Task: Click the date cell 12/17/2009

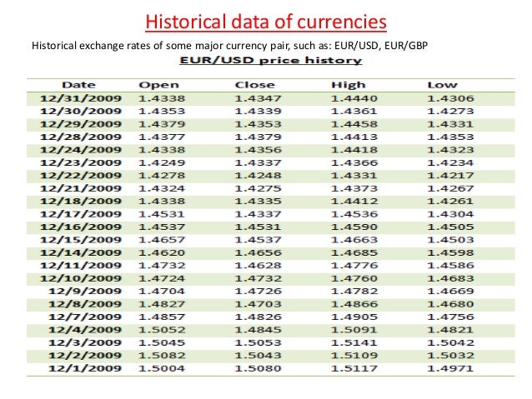Action: click(81, 214)
